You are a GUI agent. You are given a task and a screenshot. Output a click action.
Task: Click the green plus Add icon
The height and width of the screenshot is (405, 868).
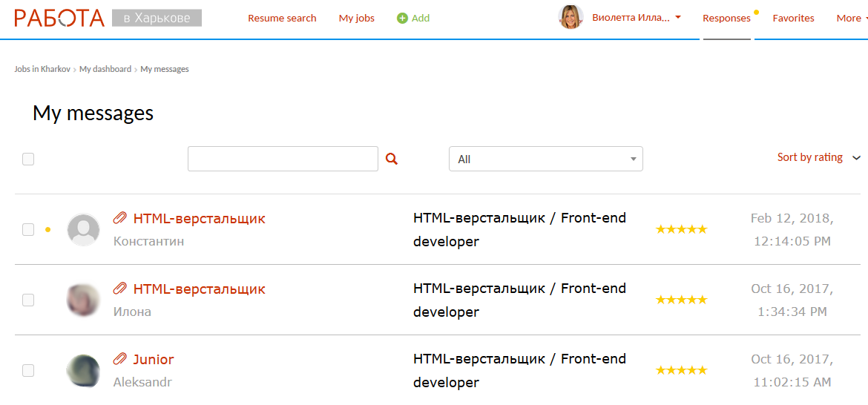[402, 18]
